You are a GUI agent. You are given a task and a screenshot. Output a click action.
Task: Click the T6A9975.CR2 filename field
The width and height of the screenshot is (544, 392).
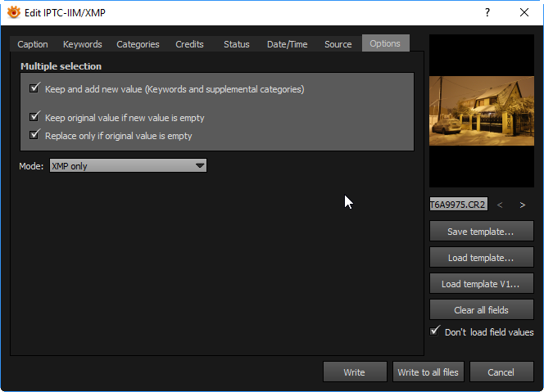(x=458, y=205)
